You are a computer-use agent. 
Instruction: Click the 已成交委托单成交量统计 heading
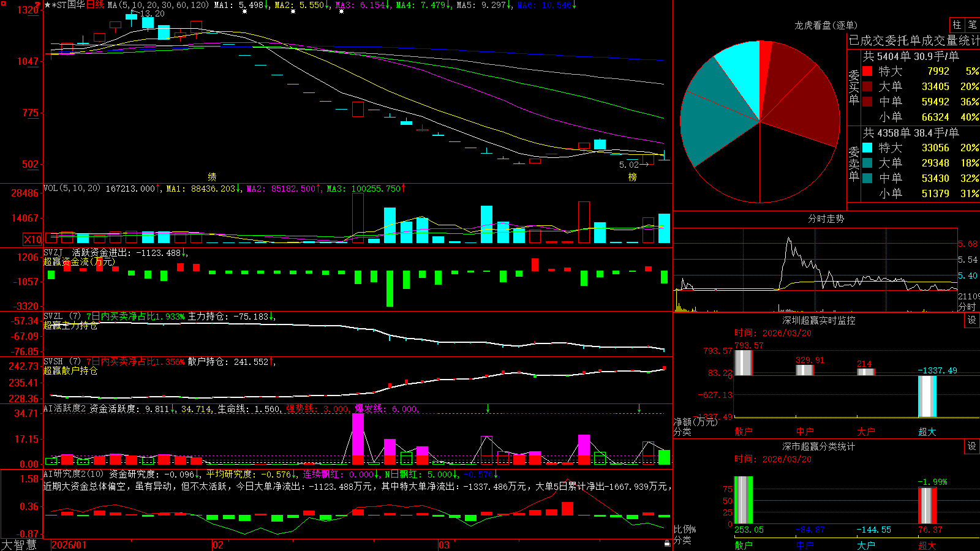[x=914, y=40]
